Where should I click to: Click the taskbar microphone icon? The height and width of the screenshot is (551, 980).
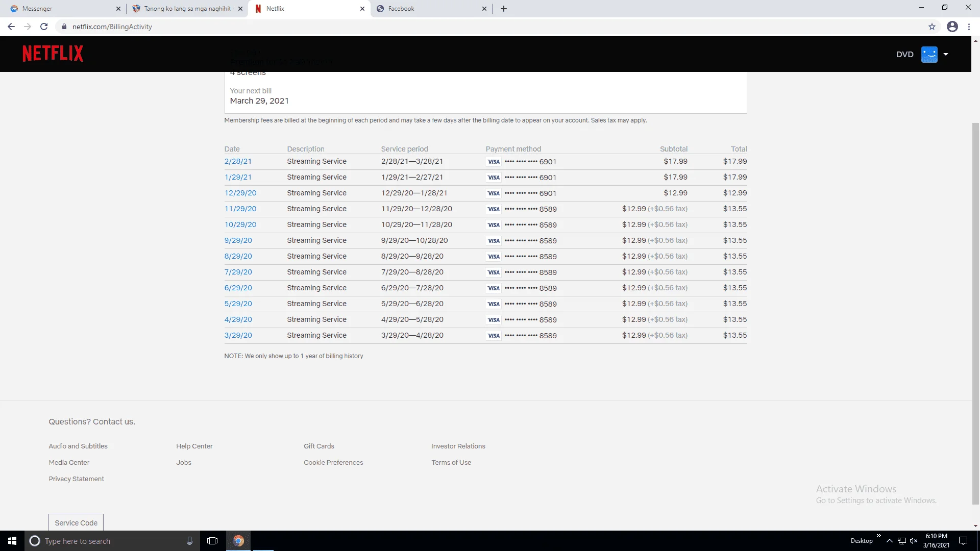189,541
